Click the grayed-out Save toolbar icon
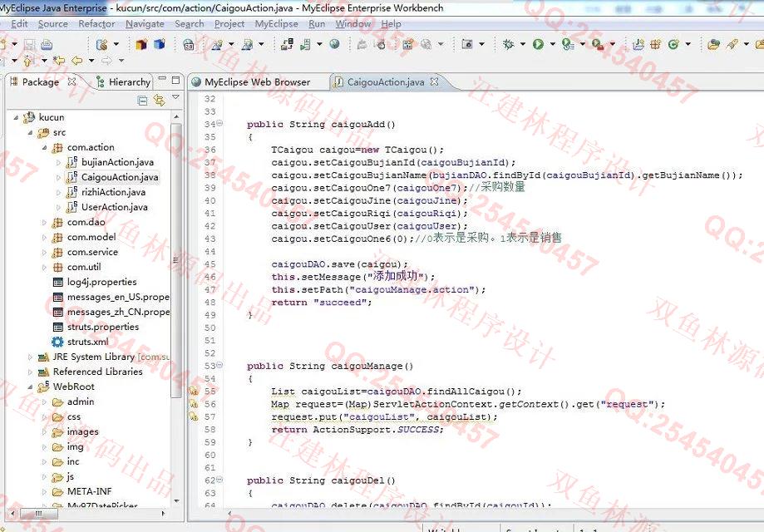The image size is (764, 532). point(30,45)
